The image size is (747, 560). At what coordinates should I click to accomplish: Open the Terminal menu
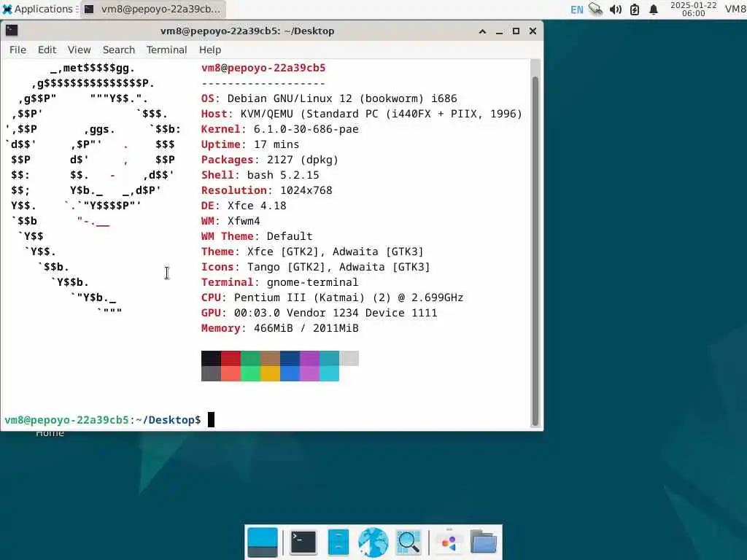[166, 50]
